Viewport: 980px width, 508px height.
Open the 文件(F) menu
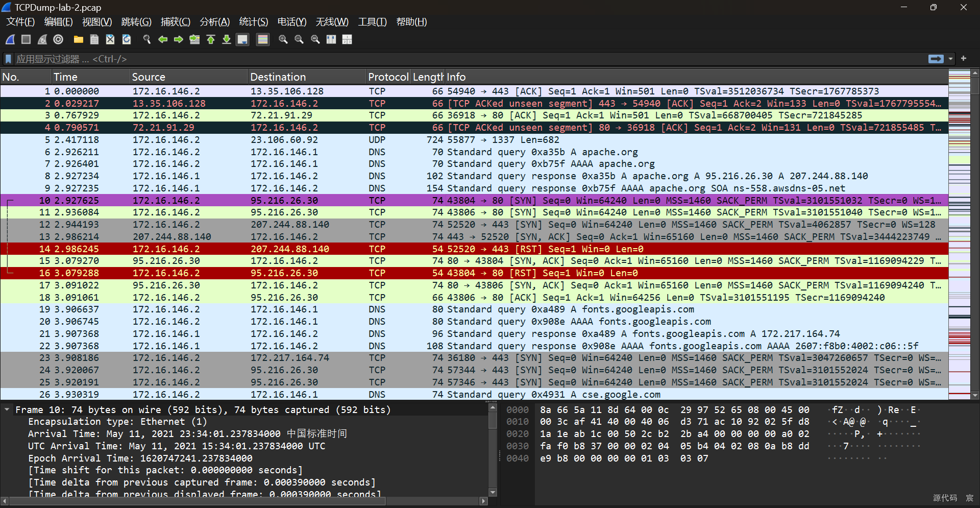point(20,22)
